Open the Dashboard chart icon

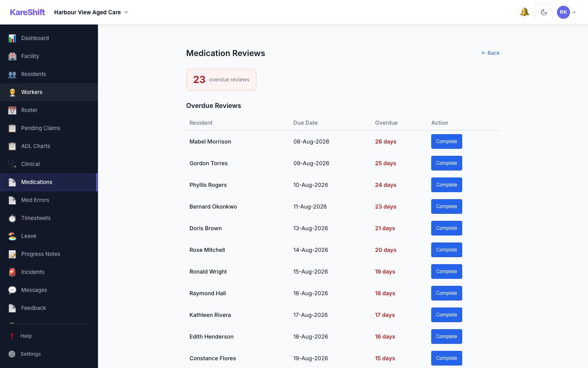point(12,38)
